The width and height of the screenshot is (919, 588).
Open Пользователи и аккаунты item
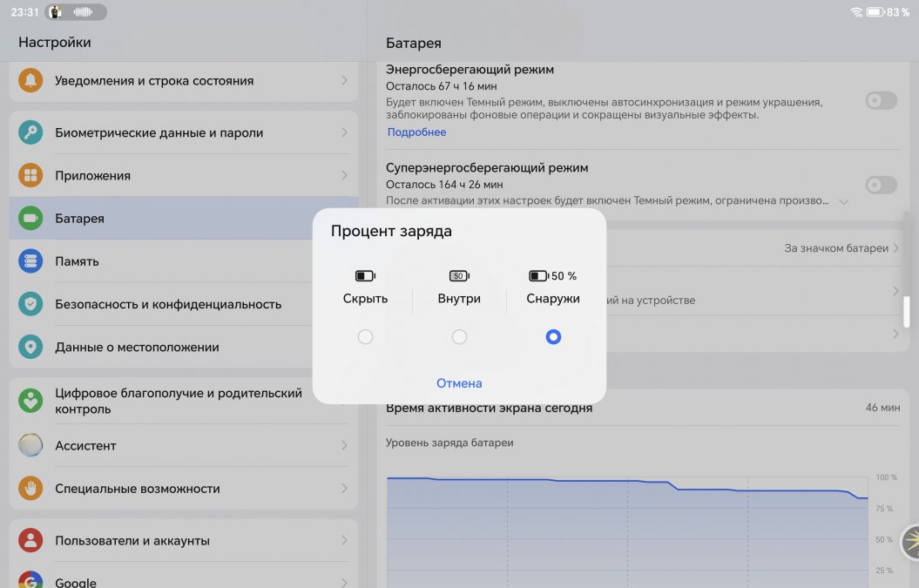(x=184, y=540)
